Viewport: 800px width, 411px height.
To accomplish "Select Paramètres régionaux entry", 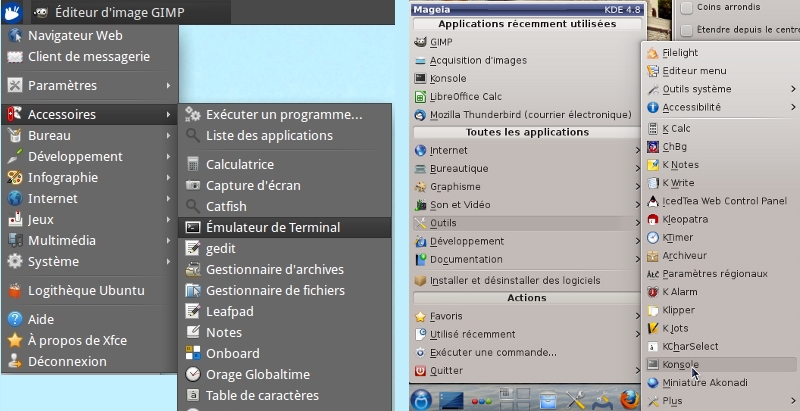I will coord(721,274).
